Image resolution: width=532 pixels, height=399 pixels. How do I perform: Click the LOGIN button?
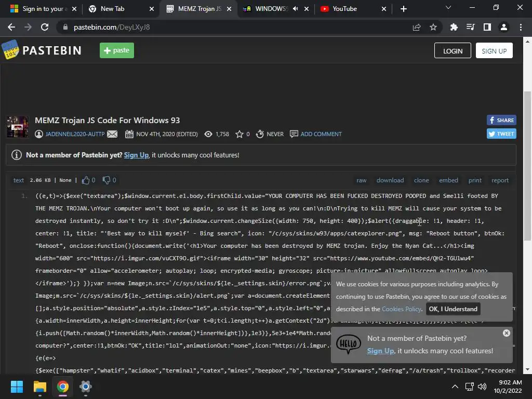453,50
